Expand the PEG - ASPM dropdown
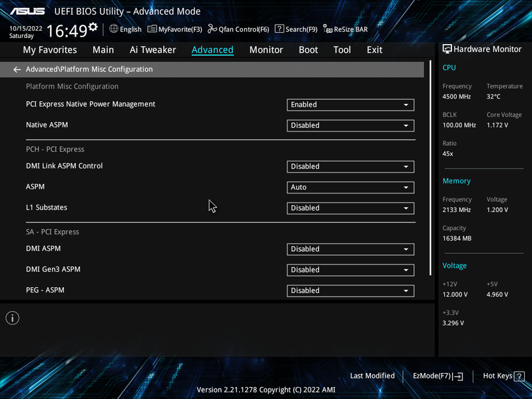Image resolution: width=532 pixels, height=399 pixels. click(x=350, y=291)
